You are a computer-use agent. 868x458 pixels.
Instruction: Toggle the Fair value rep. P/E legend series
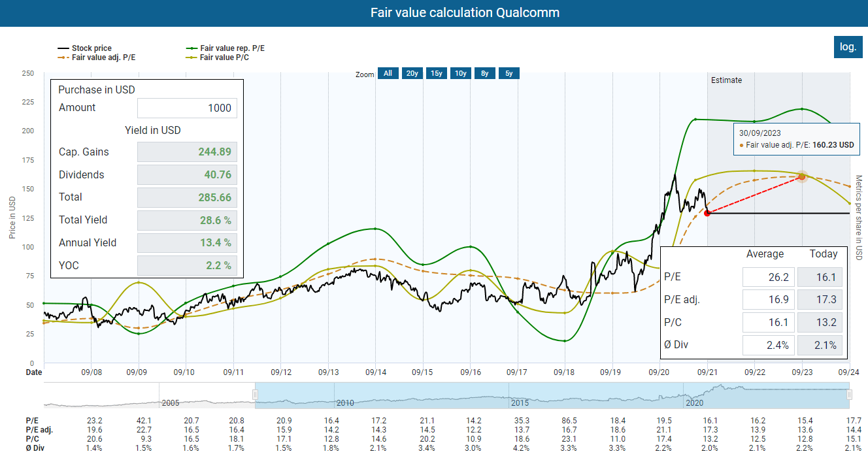coord(225,48)
